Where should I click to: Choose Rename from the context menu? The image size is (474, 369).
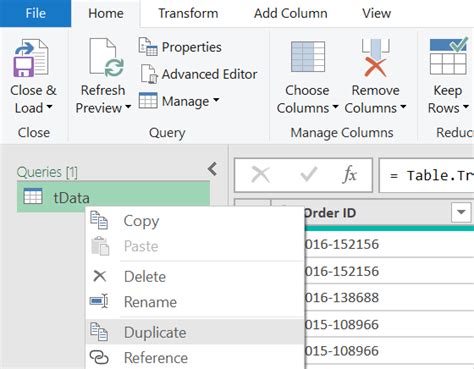pyautogui.click(x=195, y=302)
